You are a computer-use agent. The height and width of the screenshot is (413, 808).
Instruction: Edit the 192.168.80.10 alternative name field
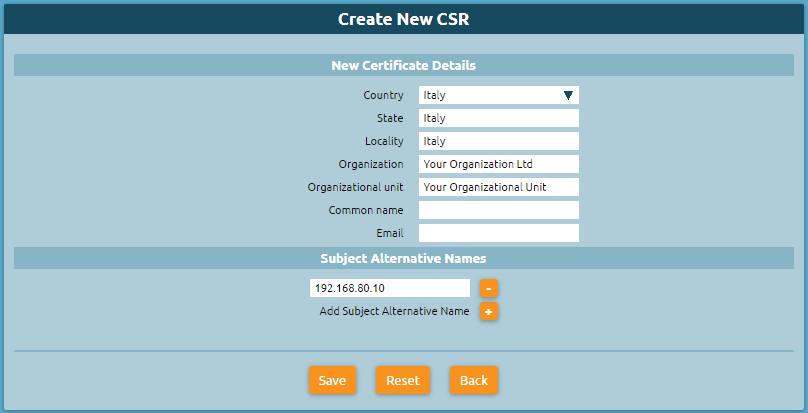click(x=390, y=288)
